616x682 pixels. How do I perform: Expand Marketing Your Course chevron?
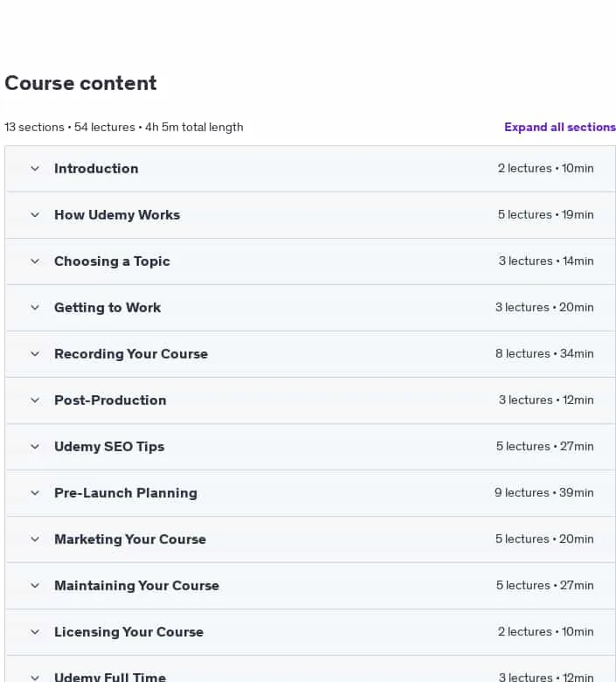[35, 539]
